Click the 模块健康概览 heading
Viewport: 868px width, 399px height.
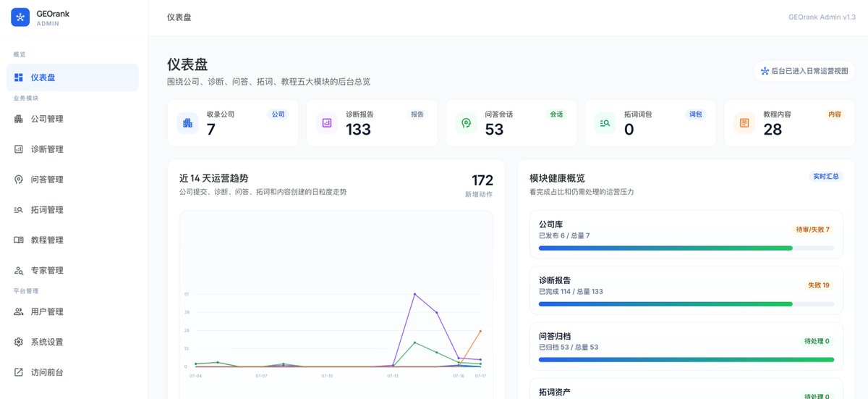(x=557, y=178)
